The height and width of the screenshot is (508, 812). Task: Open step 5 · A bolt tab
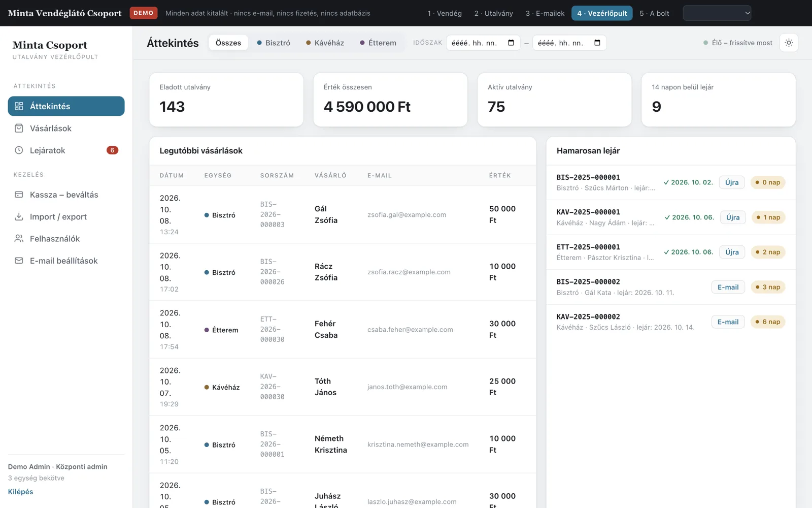[654, 13]
